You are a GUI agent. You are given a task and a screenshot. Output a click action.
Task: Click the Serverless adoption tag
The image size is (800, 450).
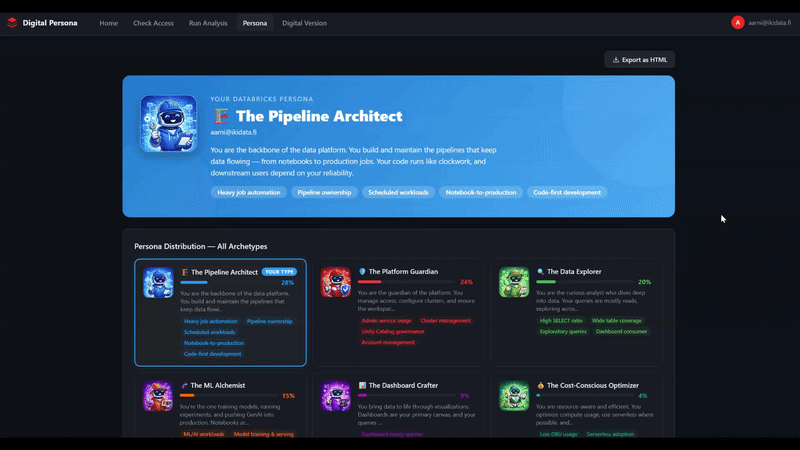coord(610,434)
